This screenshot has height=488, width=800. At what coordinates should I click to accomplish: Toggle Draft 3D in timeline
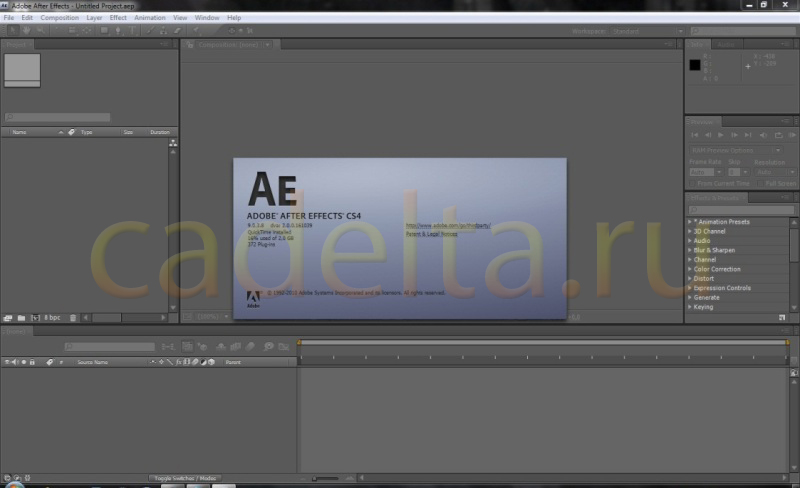click(203, 347)
